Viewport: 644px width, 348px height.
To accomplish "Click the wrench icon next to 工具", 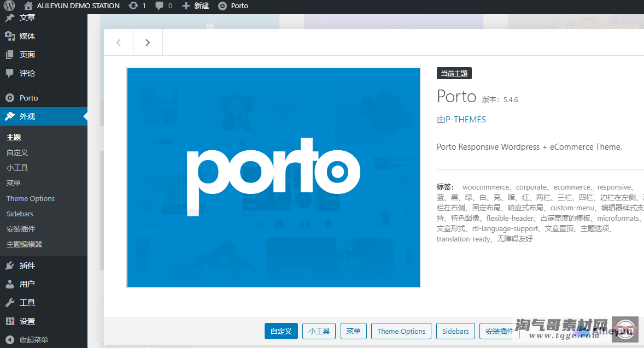I will click(10, 303).
